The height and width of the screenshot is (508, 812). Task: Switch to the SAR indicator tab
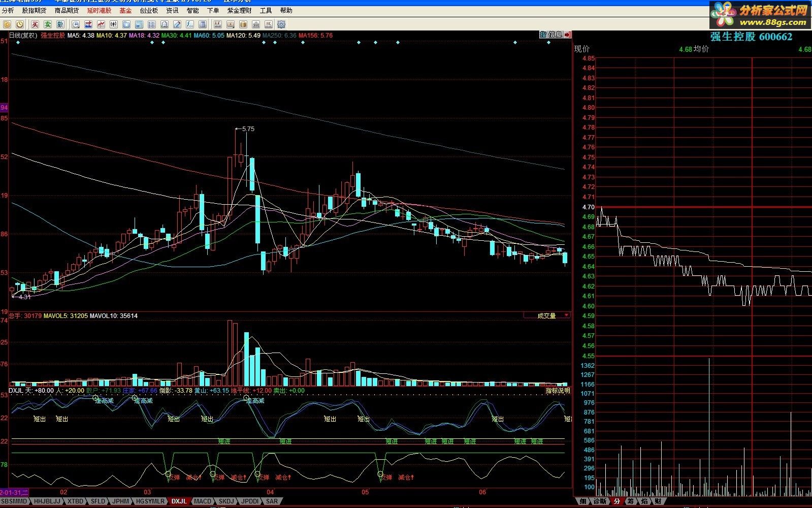tap(272, 501)
